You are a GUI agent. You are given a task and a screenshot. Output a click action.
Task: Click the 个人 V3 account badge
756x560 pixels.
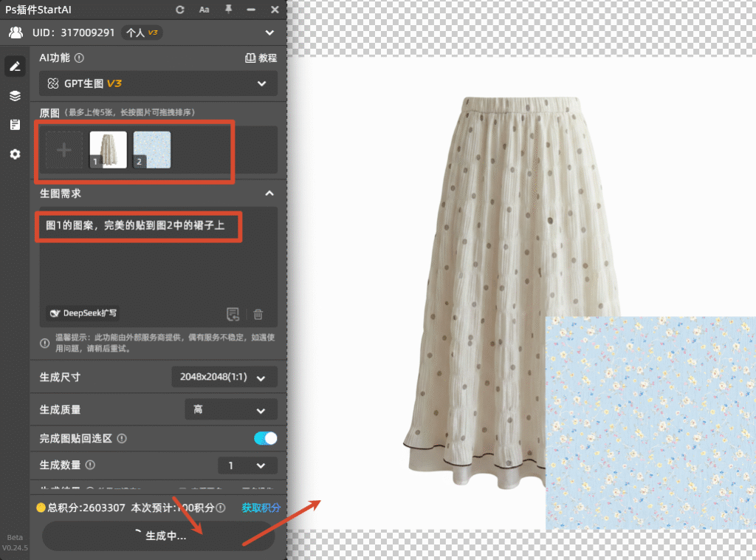[141, 33]
